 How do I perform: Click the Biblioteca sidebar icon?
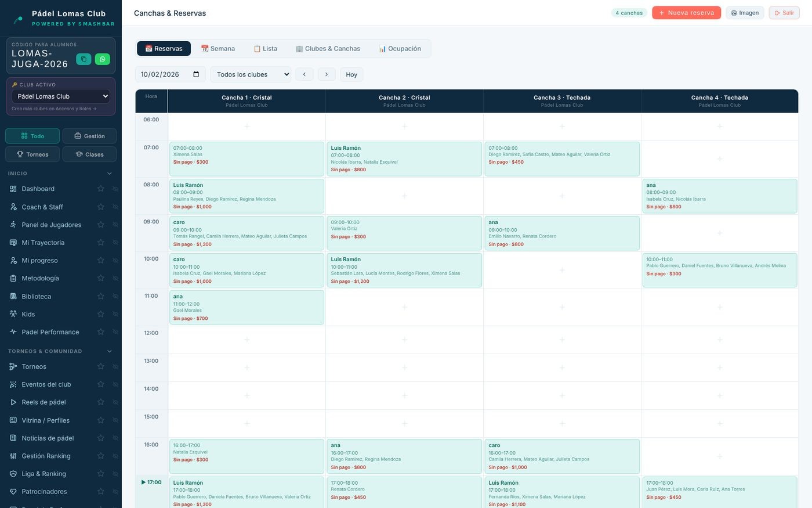click(x=13, y=296)
